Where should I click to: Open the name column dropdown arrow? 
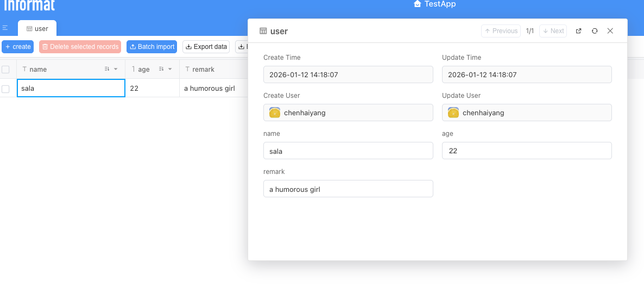(x=116, y=70)
